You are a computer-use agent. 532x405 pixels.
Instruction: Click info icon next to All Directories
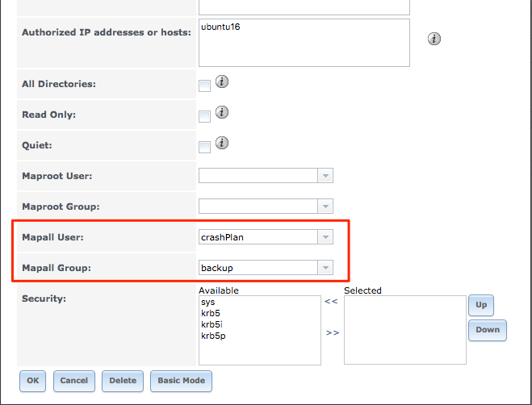tap(221, 81)
